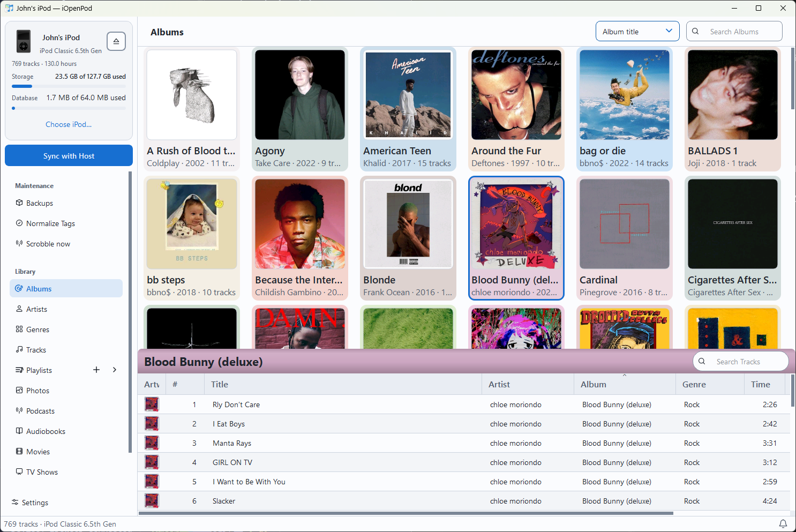796x532 pixels.
Task: Sort tracks by Genre column header
Action: coord(710,384)
